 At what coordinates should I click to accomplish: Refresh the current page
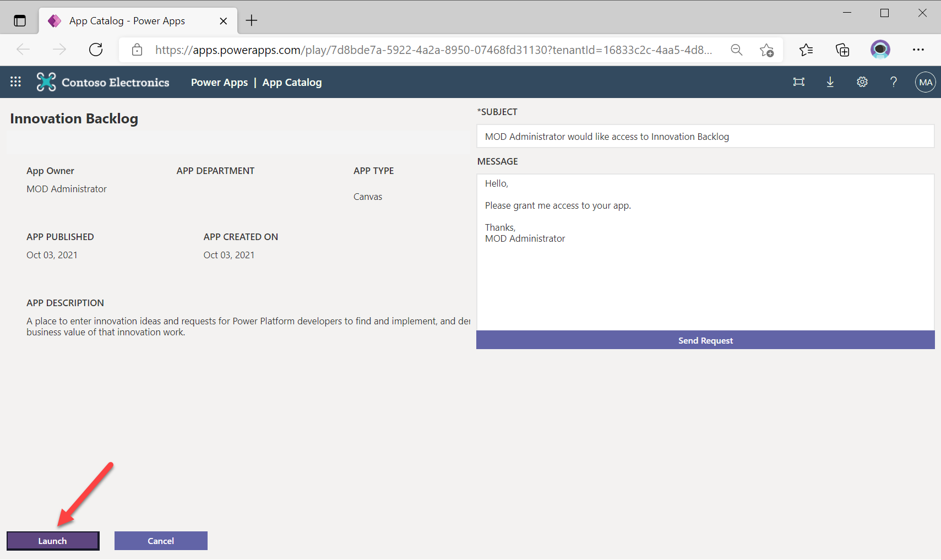tap(95, 50)
